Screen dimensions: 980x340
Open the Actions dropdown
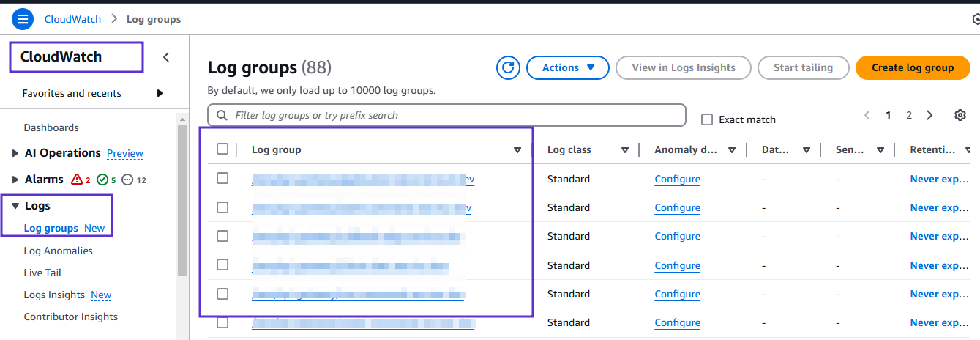tap(568, 67)
